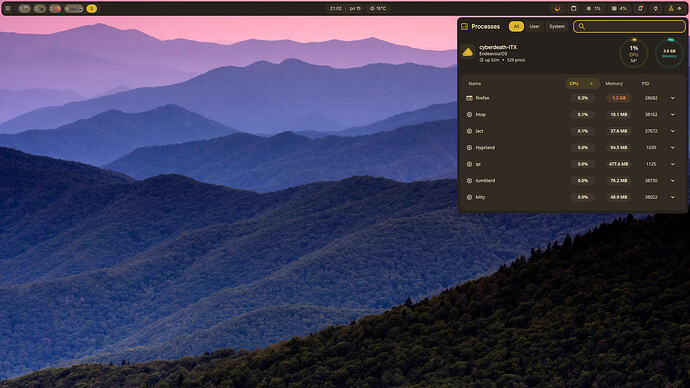Click the search magnifier icon
Viewport: 690px width, 388px height.
[581, 26]
